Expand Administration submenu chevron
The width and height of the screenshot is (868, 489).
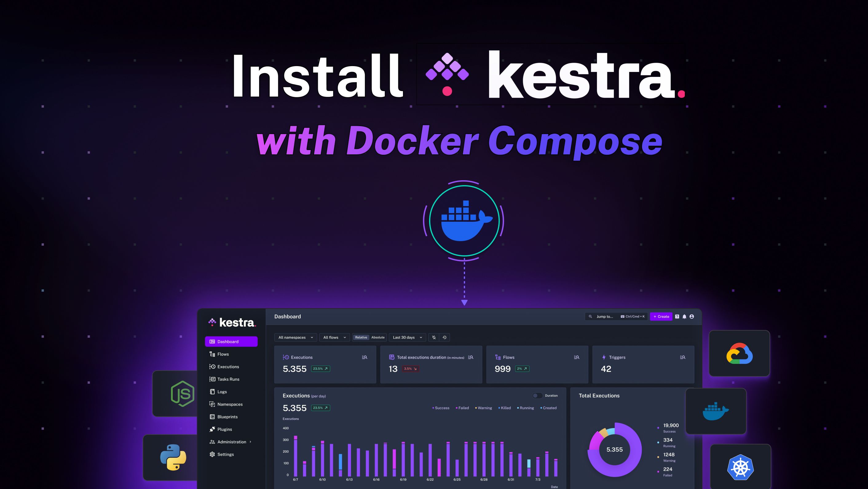pyautogui.click(x=251, y=442)
